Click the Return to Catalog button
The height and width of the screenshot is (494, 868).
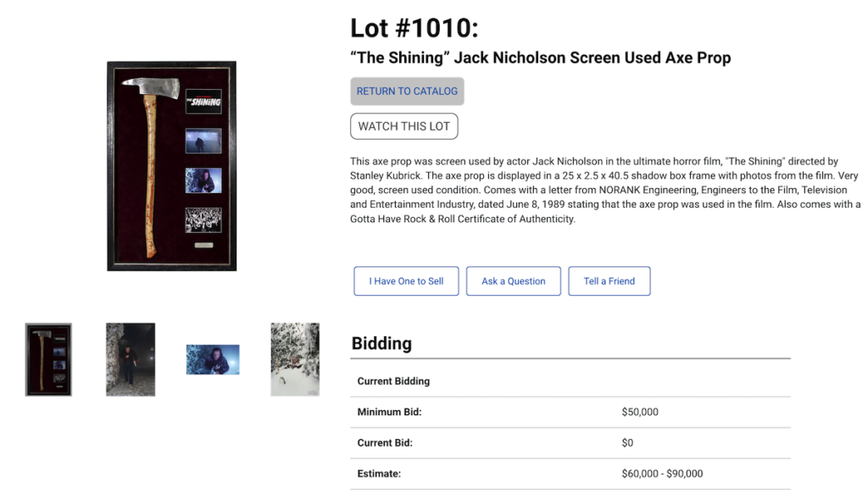click(x=407, y=92)
